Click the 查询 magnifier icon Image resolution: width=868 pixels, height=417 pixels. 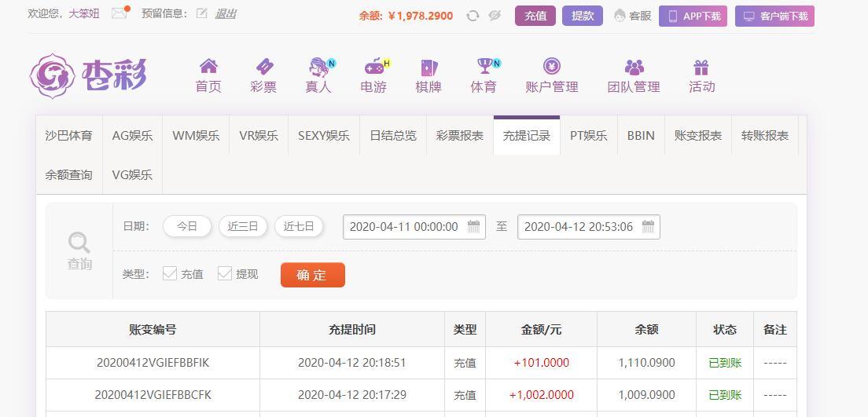[79, 242]
